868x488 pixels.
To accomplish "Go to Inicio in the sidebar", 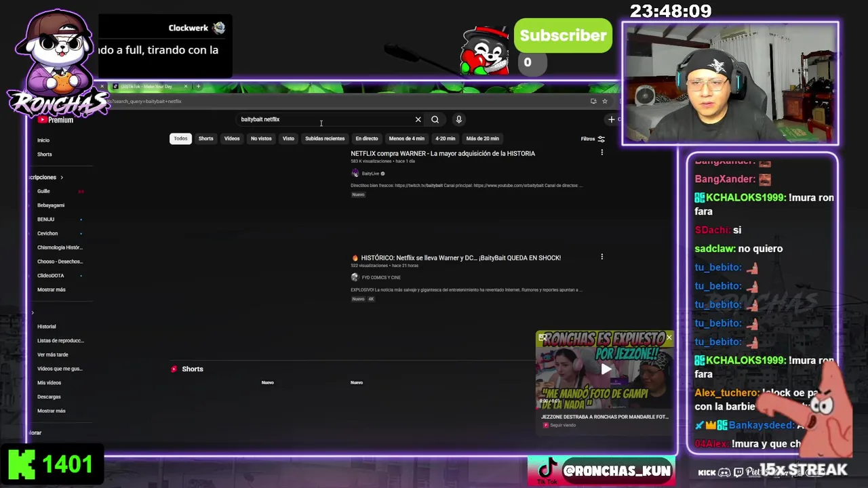I will click(x=43, y=140).
